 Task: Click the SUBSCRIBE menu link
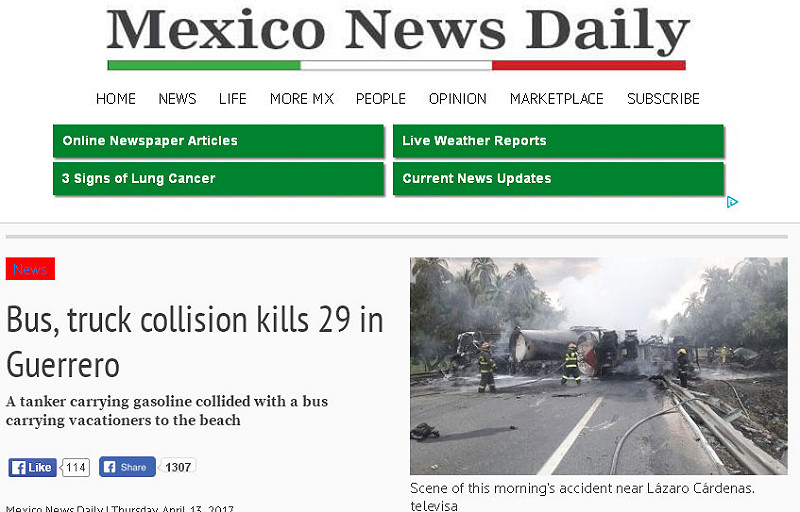pyautogui.click(x=663, y=98)
